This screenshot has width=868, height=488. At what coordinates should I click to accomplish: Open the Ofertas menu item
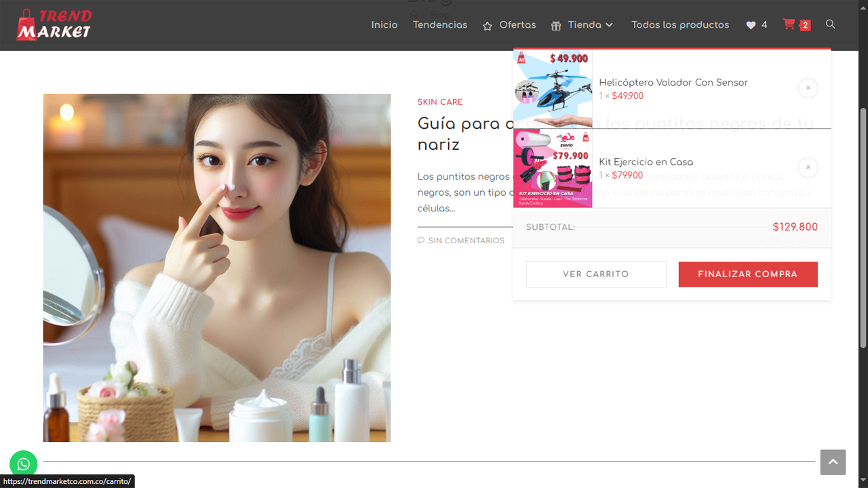point(509,25)
